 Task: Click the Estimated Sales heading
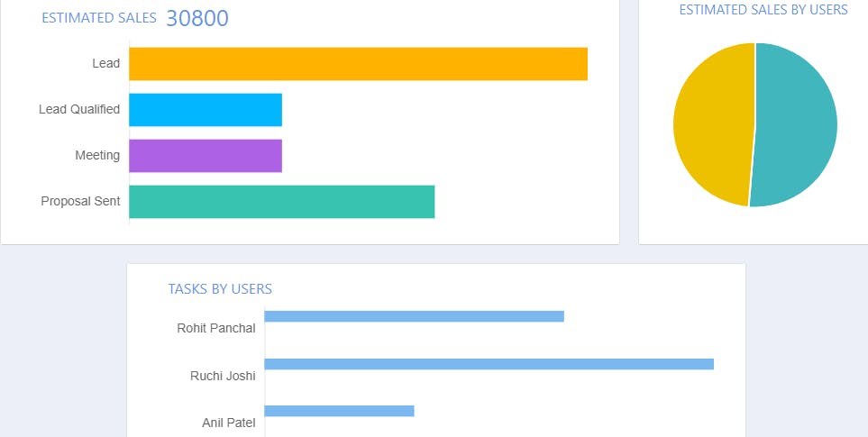point(99,18)
